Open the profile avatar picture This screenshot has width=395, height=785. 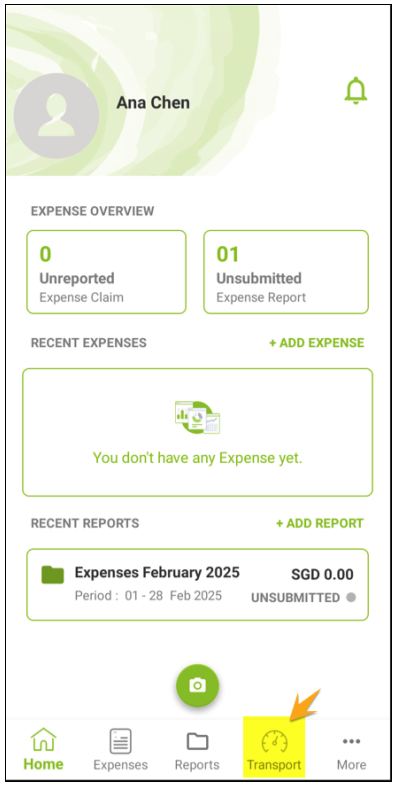(x=57, y=116)
